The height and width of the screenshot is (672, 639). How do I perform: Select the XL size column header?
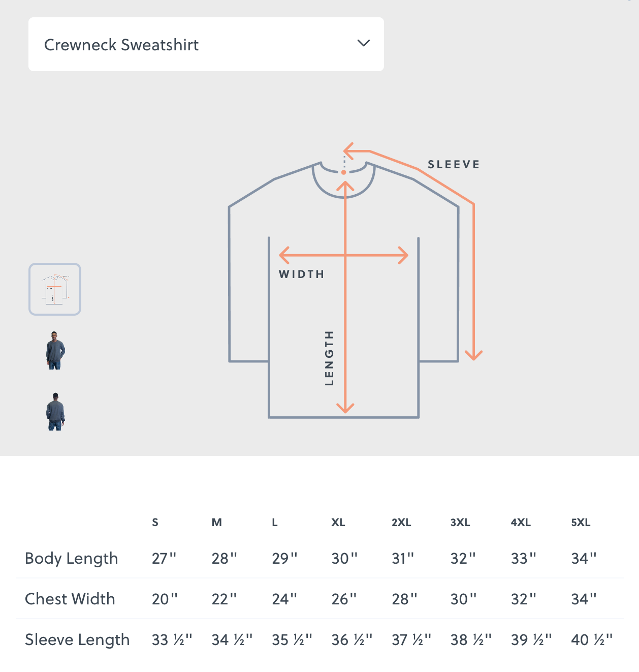pyautogui.click(x=338, y=523)
